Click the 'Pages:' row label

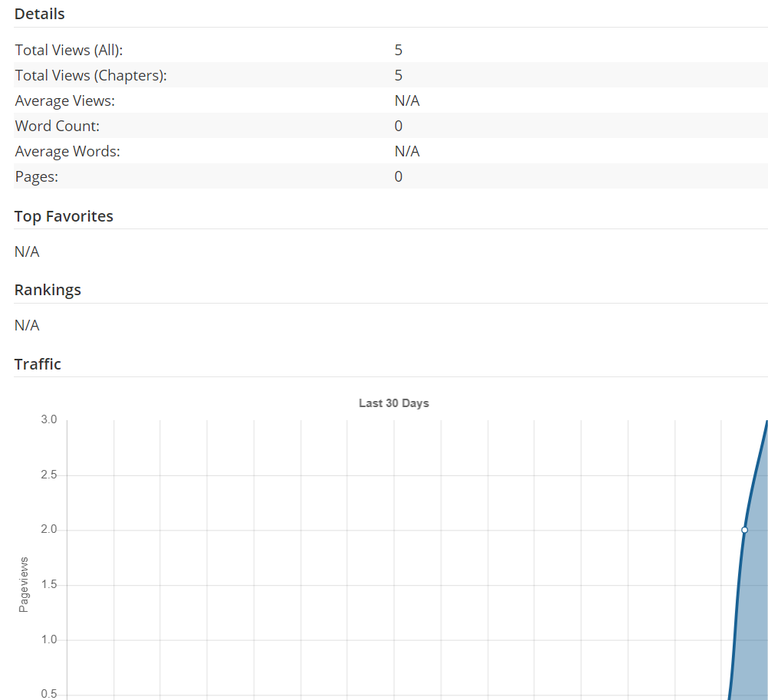coord(37,176)
